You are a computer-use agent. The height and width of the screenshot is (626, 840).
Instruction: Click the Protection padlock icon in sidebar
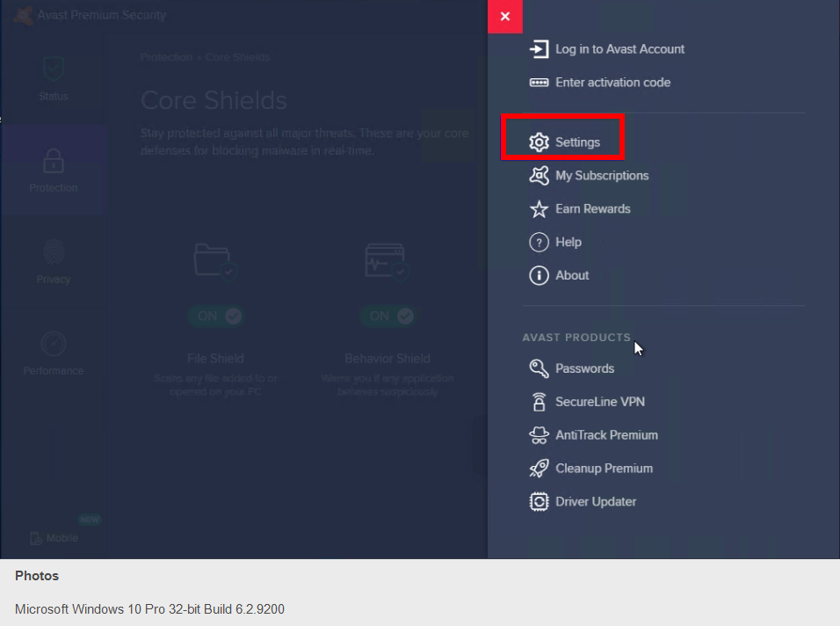[x=54, y=161]
